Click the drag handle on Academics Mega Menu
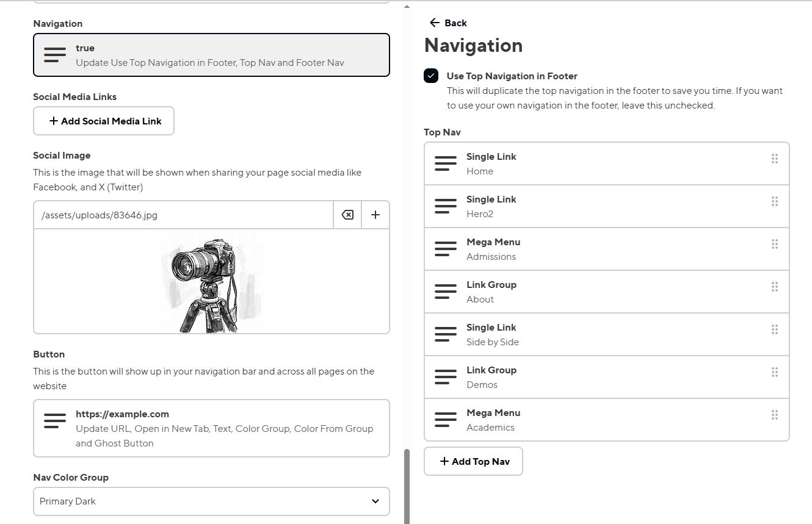Screen dimensions: 812x524 click(x=774, y=415)
